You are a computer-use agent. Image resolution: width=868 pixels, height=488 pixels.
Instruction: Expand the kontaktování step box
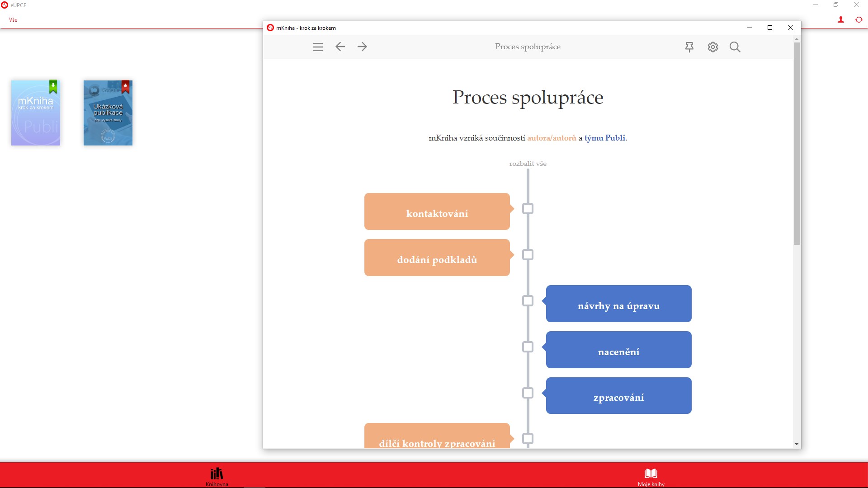pos(437,212)
